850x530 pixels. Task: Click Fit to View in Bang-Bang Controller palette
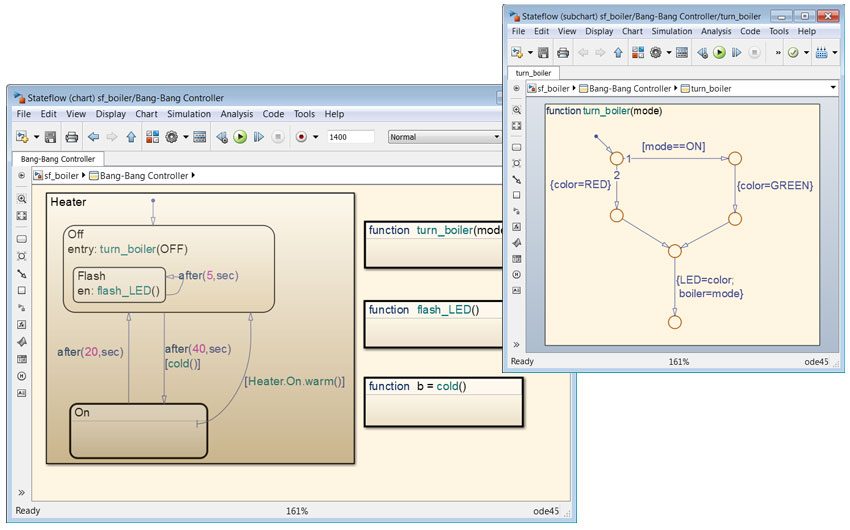tap(21, 216)
